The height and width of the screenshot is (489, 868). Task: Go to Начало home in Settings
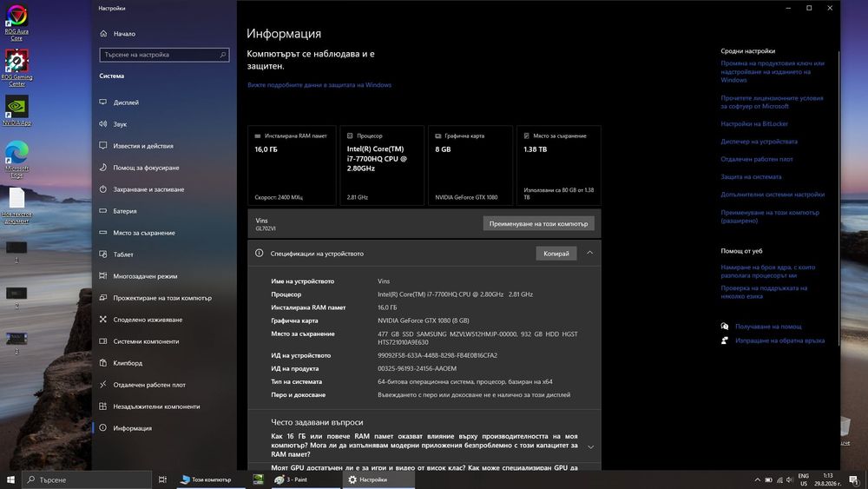coord(117,34)
